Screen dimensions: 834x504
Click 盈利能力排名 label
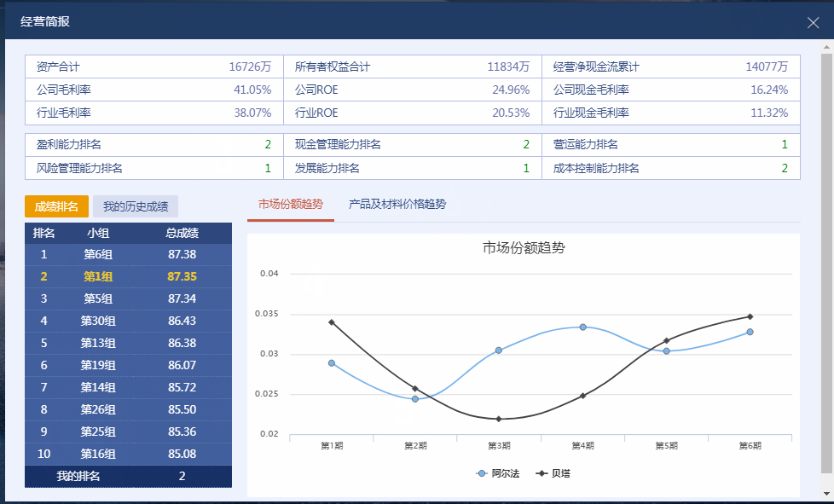[x=68, y=145]
